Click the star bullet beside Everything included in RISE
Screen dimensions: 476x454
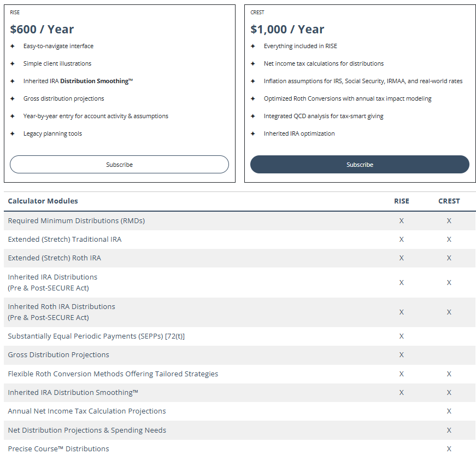253,46
